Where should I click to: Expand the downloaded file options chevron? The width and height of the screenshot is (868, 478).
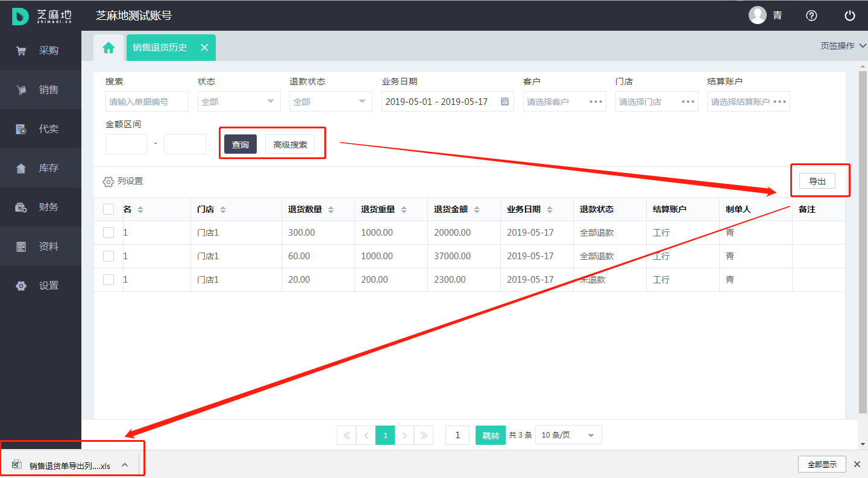point(125,465)
